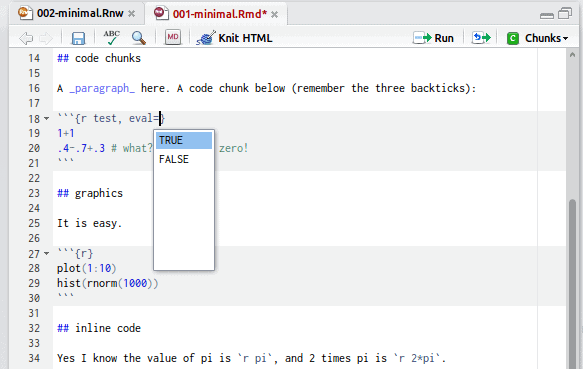Click the 'plot(1:10)' code line

pos(87,268)
